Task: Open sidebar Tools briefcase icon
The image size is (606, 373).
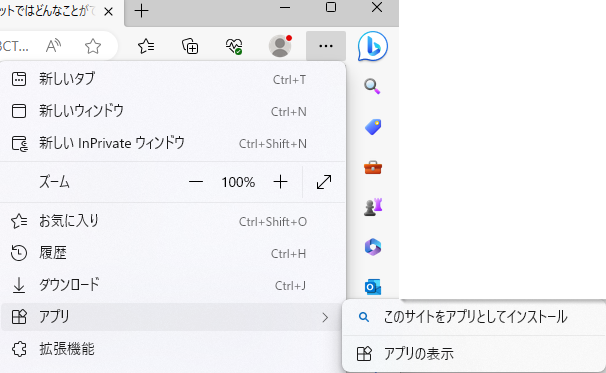Action: (x=373, y=167)
